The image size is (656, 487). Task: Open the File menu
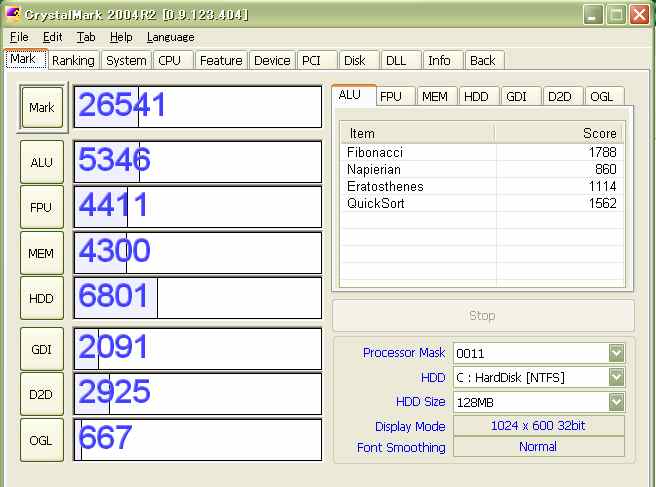pos(19,37)
